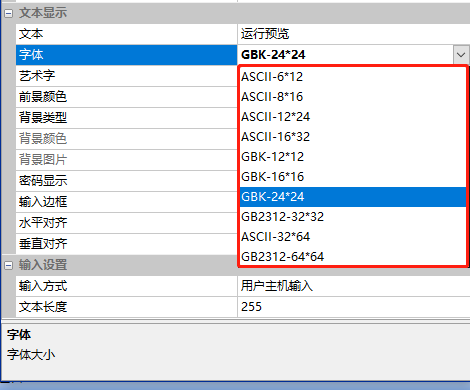The image size is (470, 390).
Task: Pick GBK-12*12 font option
Action: [x=353, y=157]
